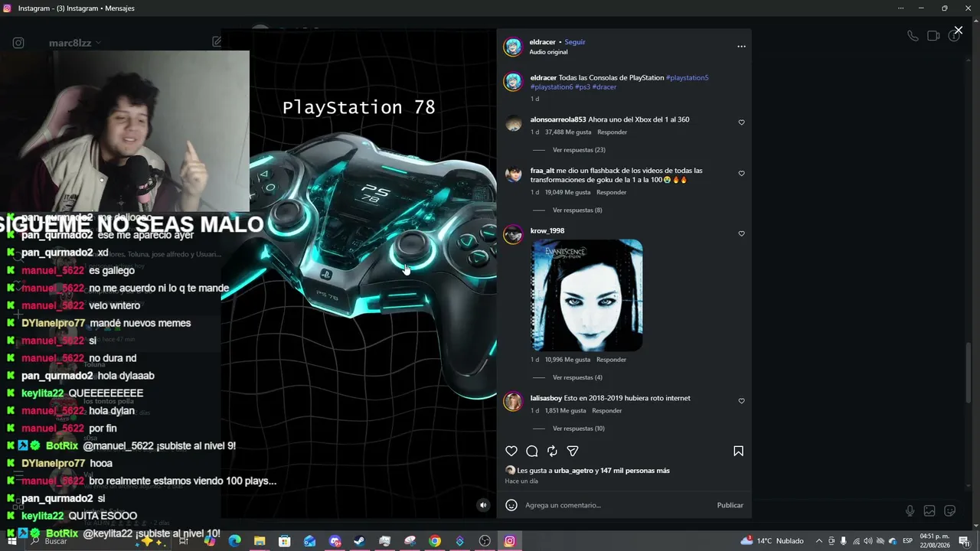The image size is (980, 551).
Task: Share the reel using the paper plane icon
Action: 573,452
